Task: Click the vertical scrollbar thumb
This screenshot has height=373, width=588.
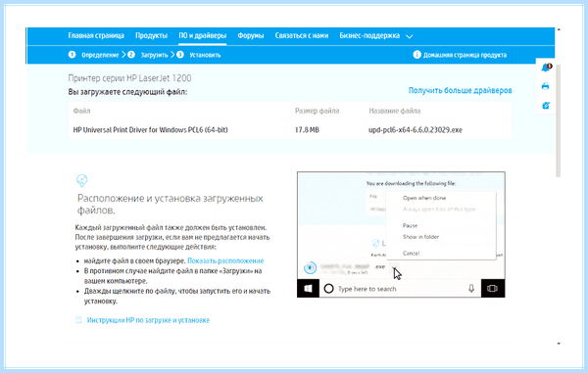Action: pos(559,119)
